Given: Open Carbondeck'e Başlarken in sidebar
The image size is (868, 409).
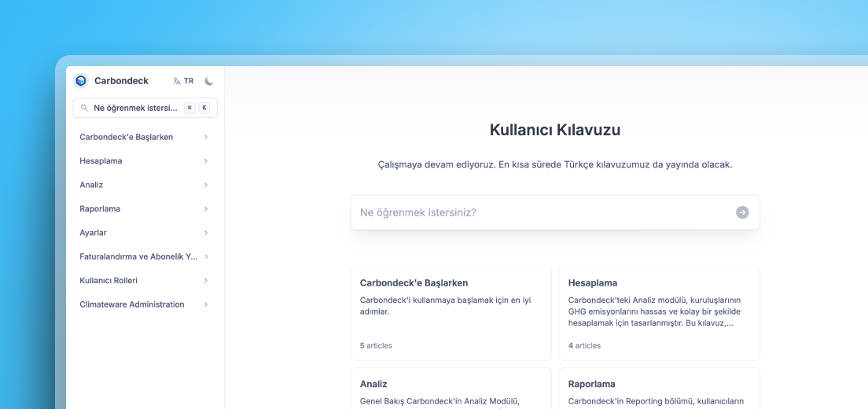Looking at the screenshot, I should [x=127, y=137].
